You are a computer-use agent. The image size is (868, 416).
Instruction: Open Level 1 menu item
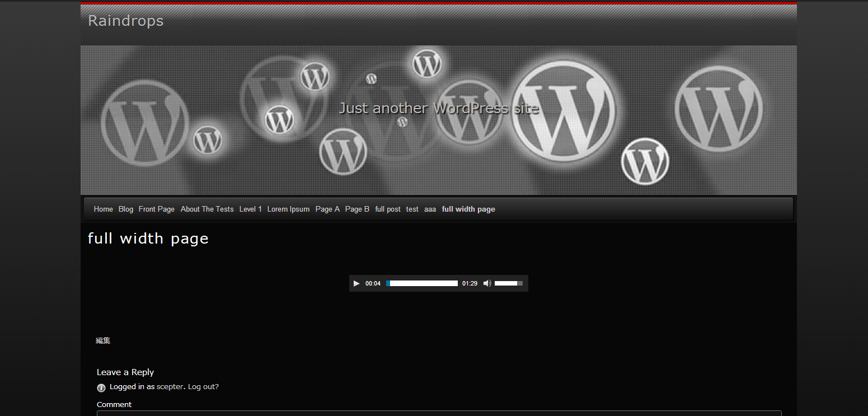click(251, 209)
